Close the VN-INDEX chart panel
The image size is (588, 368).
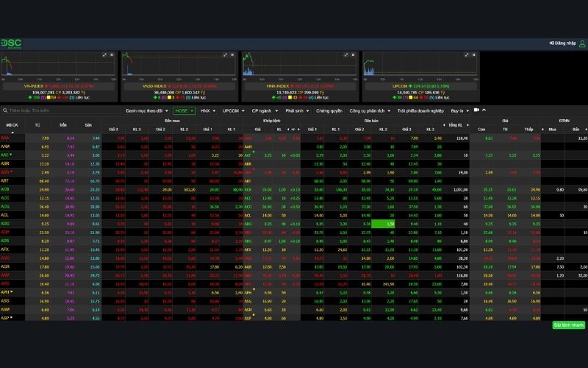pos(112,54)
